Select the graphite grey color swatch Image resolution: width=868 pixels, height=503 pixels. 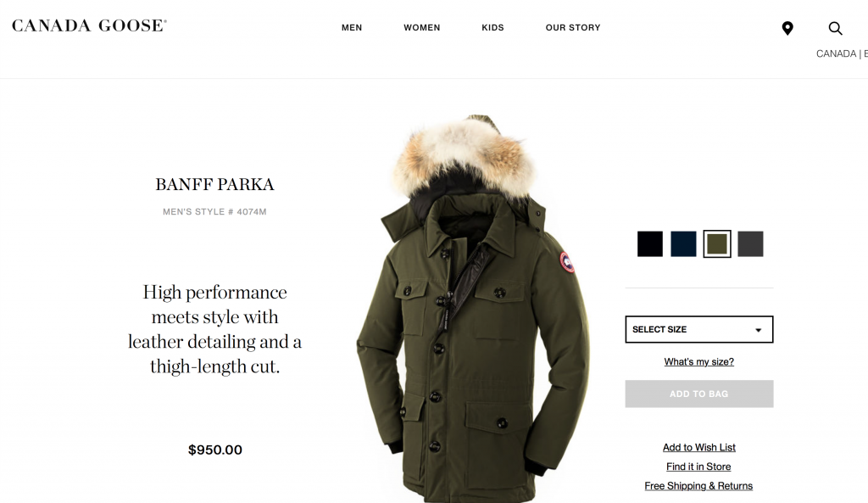pos(751,243)
